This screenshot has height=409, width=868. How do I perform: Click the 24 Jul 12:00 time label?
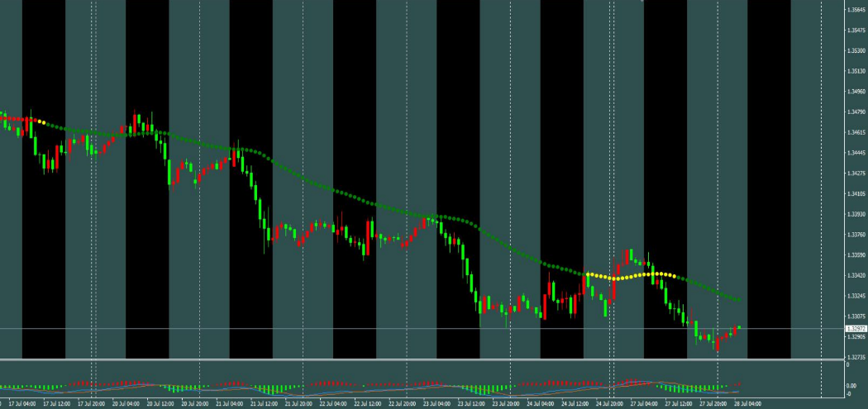click(x=575, y=404)
